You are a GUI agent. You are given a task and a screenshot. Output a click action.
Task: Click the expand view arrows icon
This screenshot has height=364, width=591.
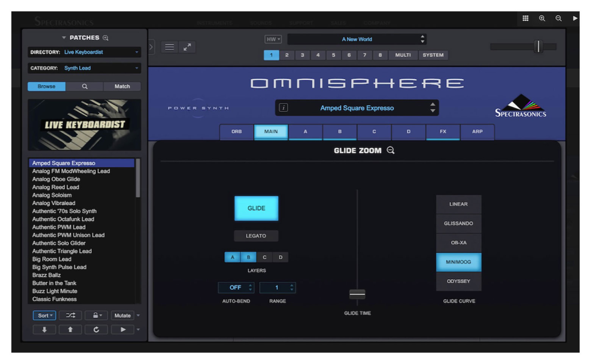tap(187, 47)
